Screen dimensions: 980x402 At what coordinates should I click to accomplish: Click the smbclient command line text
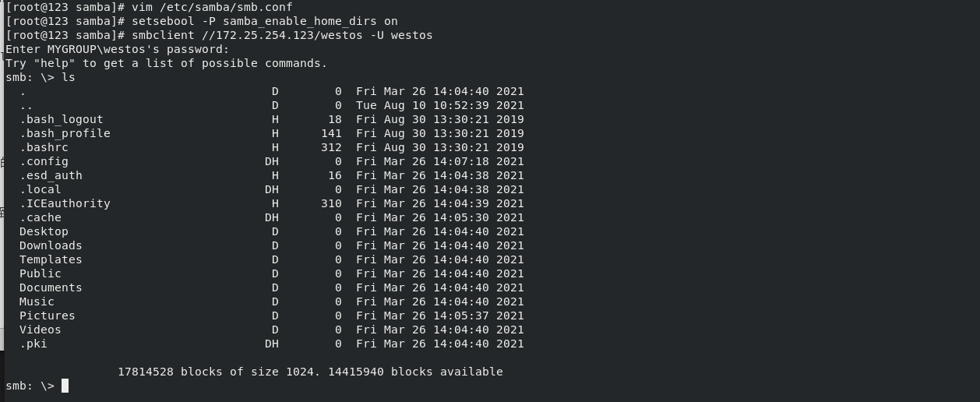[282, 35]
